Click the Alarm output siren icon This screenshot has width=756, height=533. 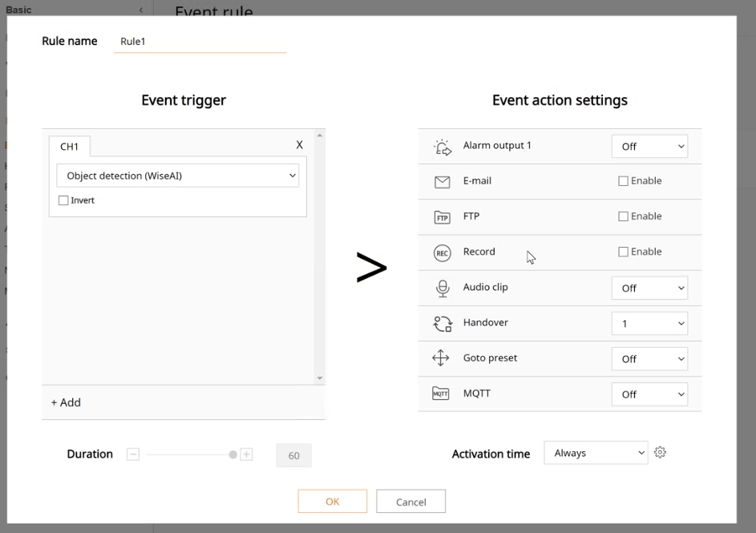(442, 147)
